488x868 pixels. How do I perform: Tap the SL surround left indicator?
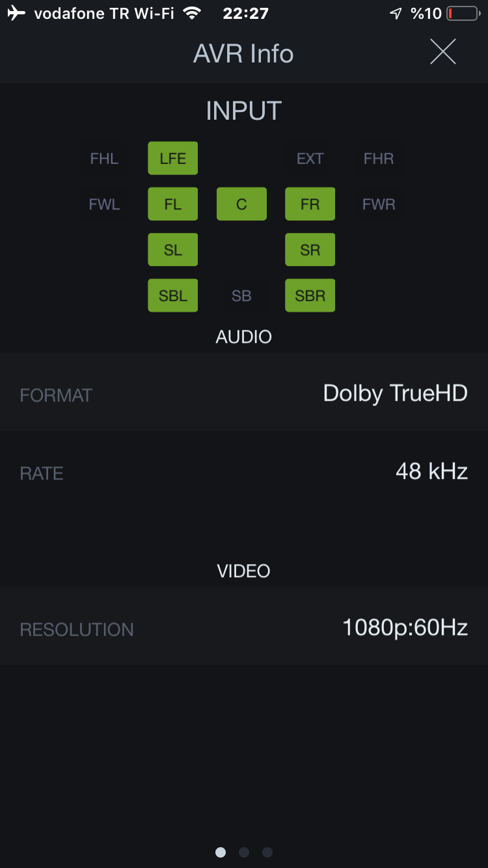point(173,250)
